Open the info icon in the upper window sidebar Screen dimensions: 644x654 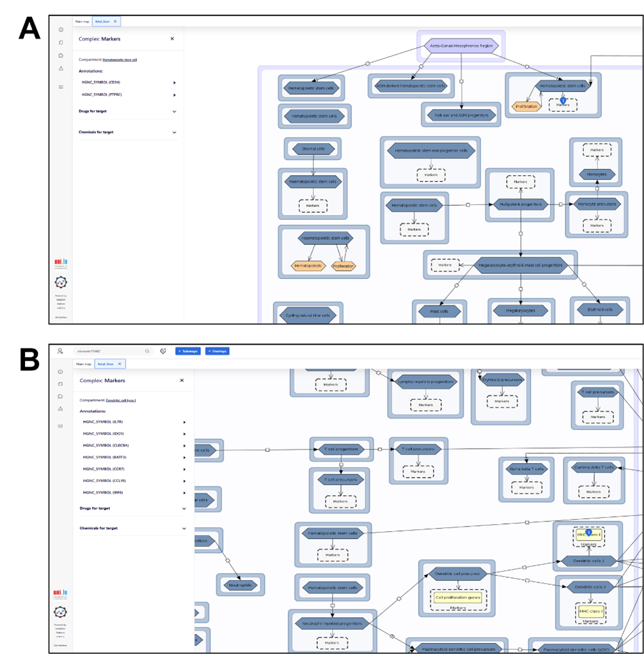[x=61, y=30]
